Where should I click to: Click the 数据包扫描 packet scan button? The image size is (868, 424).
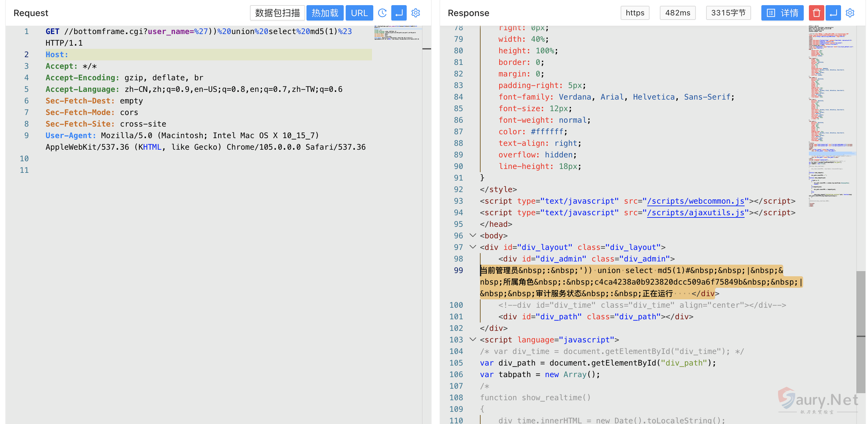point(277,13)
